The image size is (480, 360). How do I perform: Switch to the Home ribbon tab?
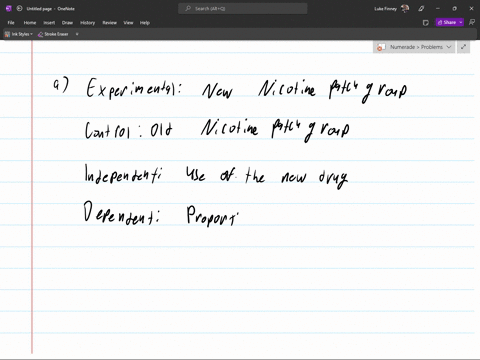(30, 23)
